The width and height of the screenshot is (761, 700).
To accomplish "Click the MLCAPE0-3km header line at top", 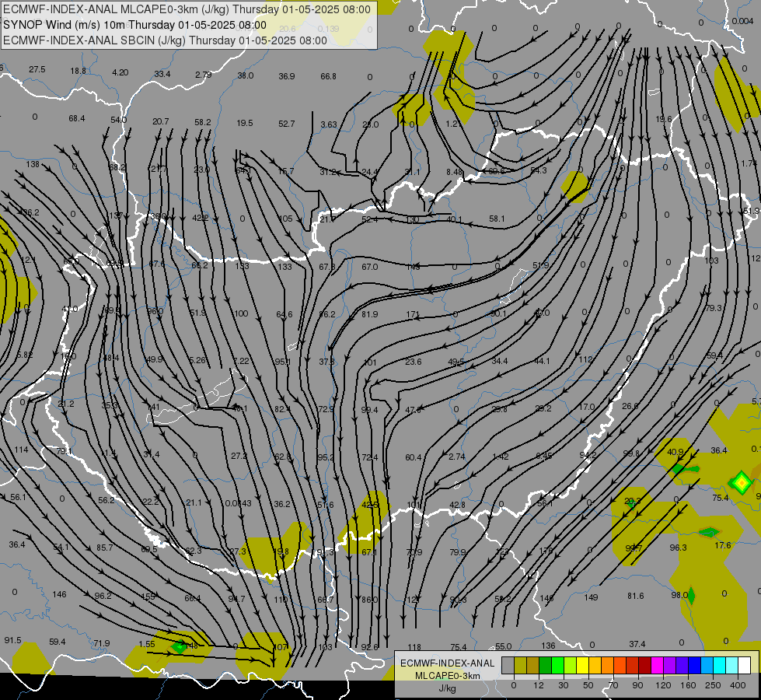I will (187, 9).
